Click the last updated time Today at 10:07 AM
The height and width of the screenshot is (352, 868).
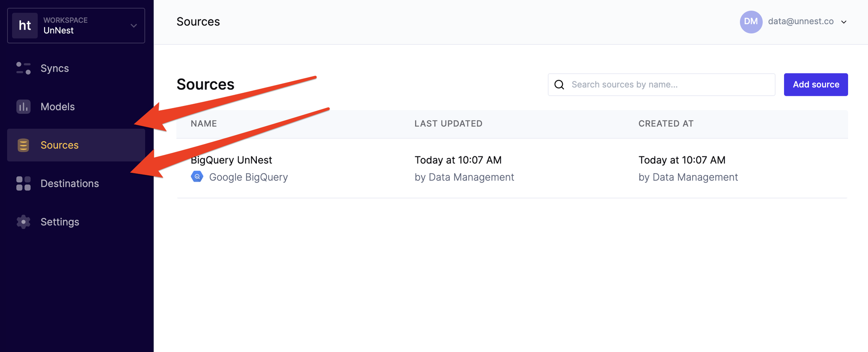tap(458, 160)
